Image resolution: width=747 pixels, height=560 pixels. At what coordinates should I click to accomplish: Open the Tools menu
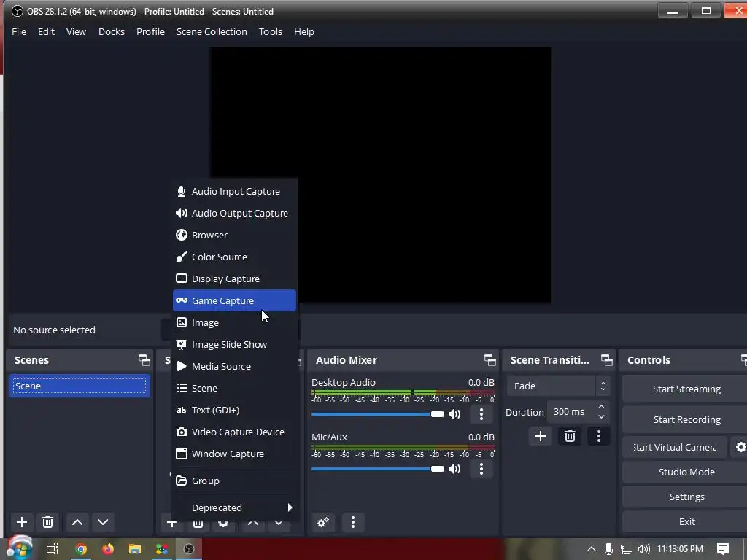point(270,32)
